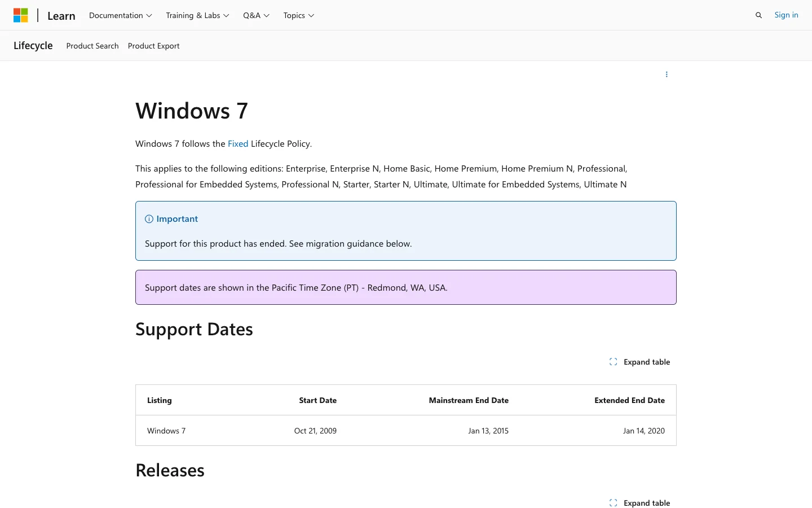Click Expand table text for Support Dates

[647, 362]
